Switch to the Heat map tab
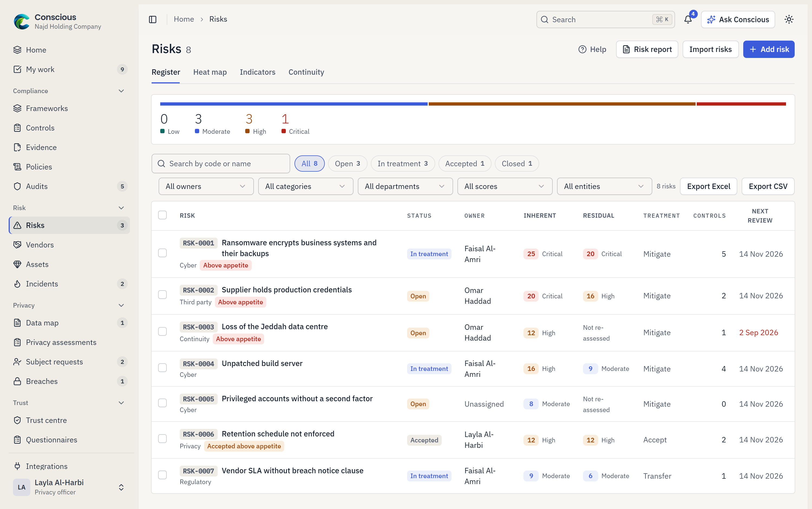The image size is (812, 509). point(210,72)
